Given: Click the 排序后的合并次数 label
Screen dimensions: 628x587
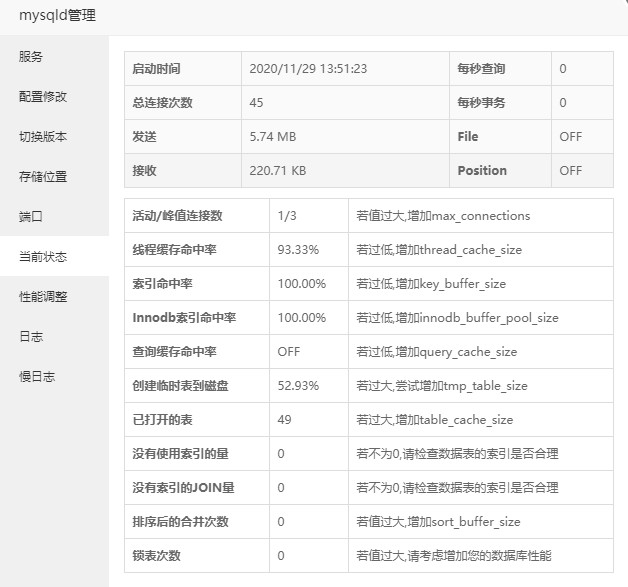Looking at the screenshot, I should click(181, 522).
